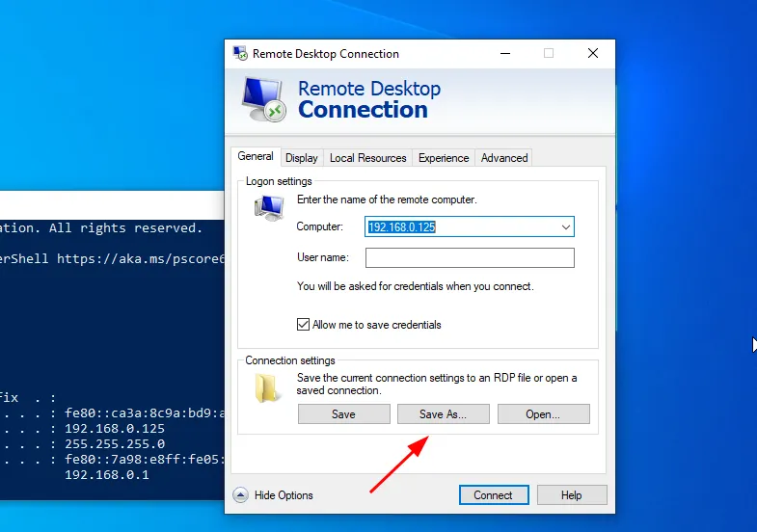
Task: Toggle Allow me to save credentials checkbox
Action: click(304, 325)
